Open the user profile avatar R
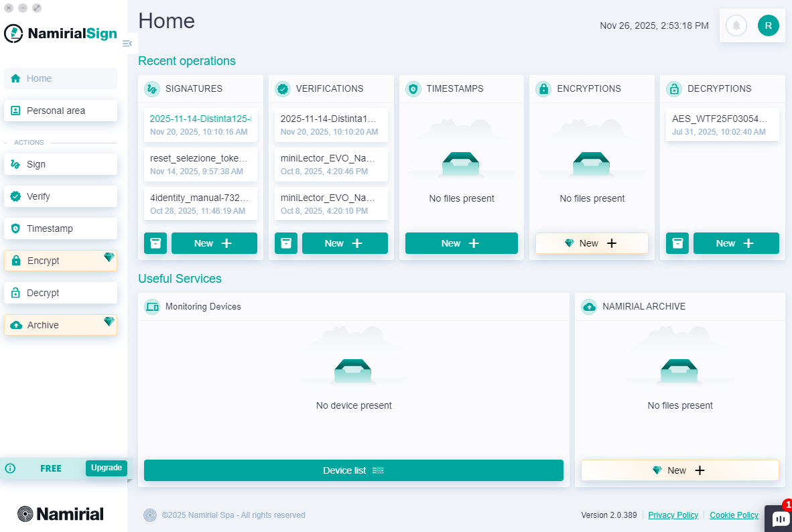The height and width of the screenshot is (532, 792). click(768, 26)
